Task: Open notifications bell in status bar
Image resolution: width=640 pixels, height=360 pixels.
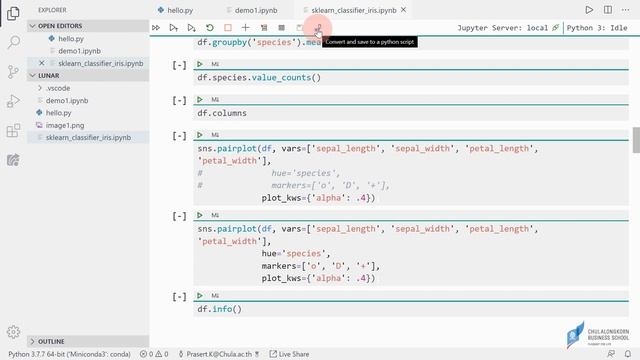Action: pos(628,353)
